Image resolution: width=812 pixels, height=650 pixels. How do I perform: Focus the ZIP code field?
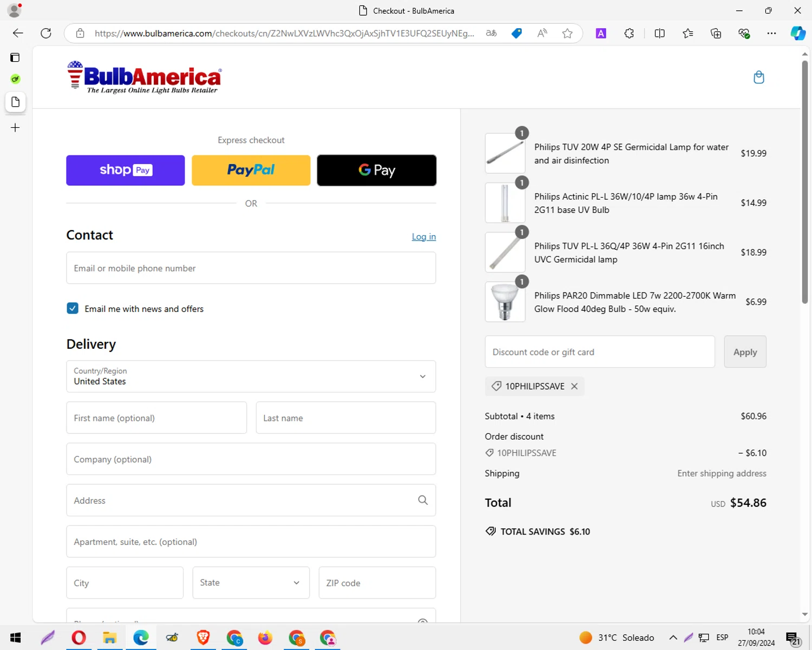(377, 583)
